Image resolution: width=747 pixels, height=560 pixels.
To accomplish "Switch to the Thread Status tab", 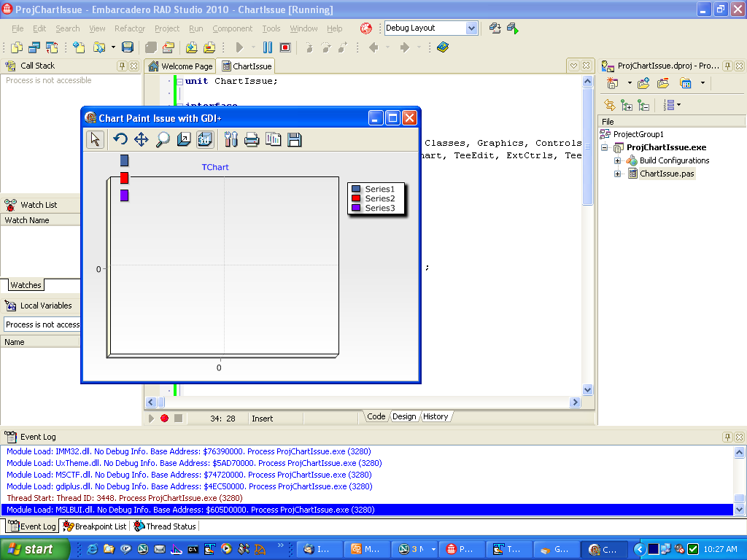I will (165, 526).
